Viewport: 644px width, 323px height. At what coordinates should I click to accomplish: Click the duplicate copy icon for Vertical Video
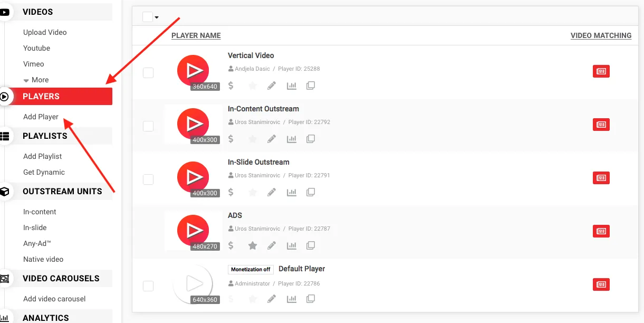[311, 85]
